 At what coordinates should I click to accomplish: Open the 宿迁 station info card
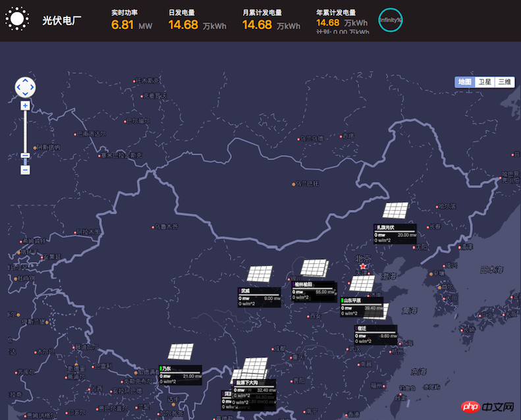[376, 334]
